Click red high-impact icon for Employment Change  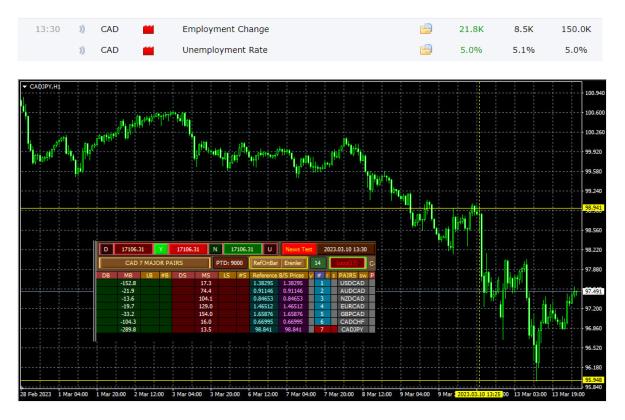(x=148, y=29)
